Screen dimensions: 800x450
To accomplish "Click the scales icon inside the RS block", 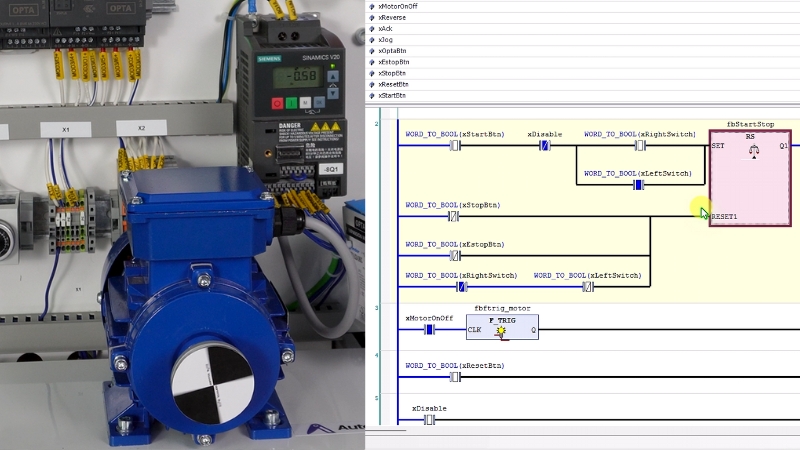I will (x=754, y=152).
